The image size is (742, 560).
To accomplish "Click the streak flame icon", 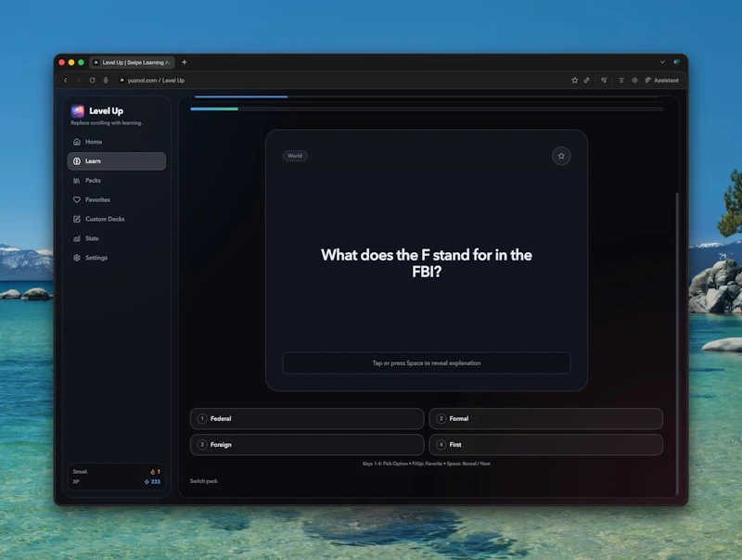I will tap(153, 472).
